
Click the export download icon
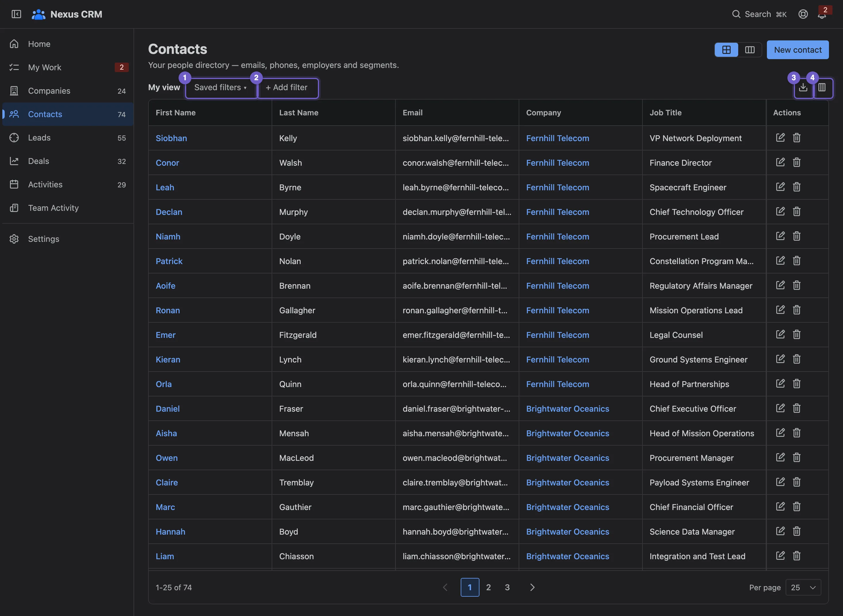[x=803, y=88]
